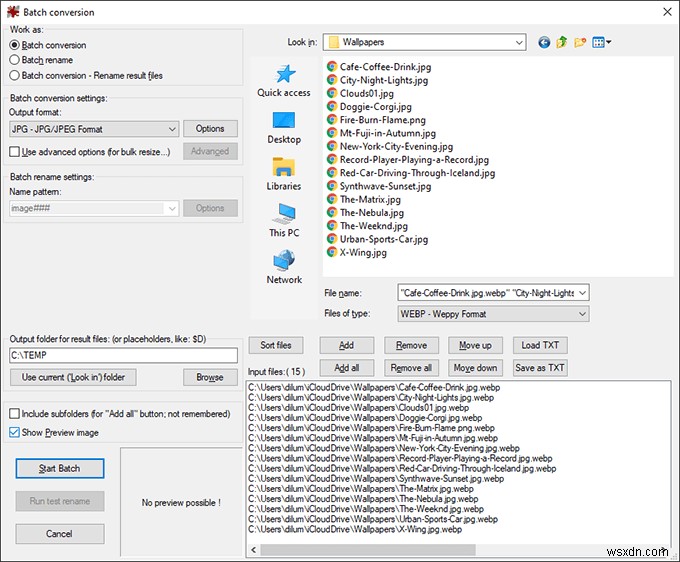Select file icon of Clouds01.jpg
The width and height of the screenshot is (680, 562).
332,93
